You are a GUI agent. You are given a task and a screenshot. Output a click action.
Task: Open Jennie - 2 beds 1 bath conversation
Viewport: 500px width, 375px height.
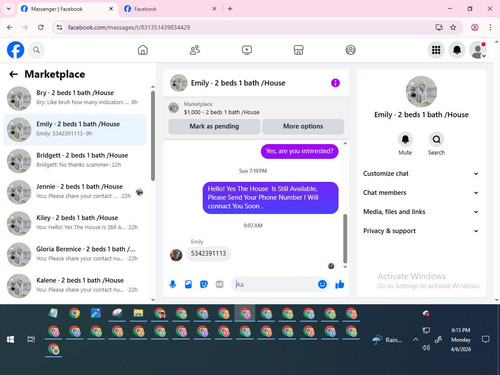[x=75, y=192]
